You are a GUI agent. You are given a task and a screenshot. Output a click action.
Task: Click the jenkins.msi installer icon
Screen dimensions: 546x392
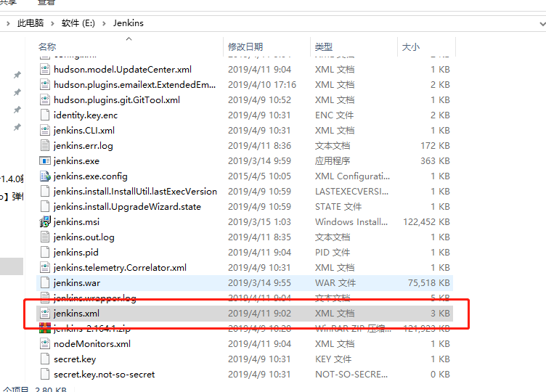[45, 222]
